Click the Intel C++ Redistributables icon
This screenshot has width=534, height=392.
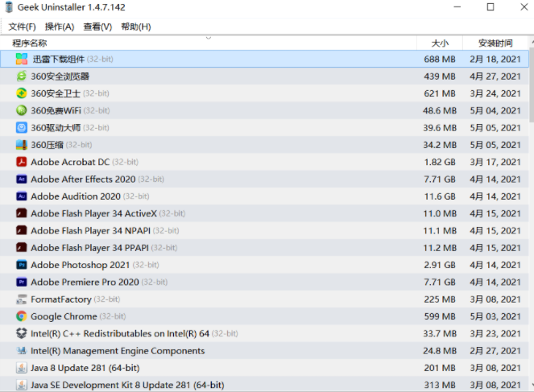coord(22,333)
